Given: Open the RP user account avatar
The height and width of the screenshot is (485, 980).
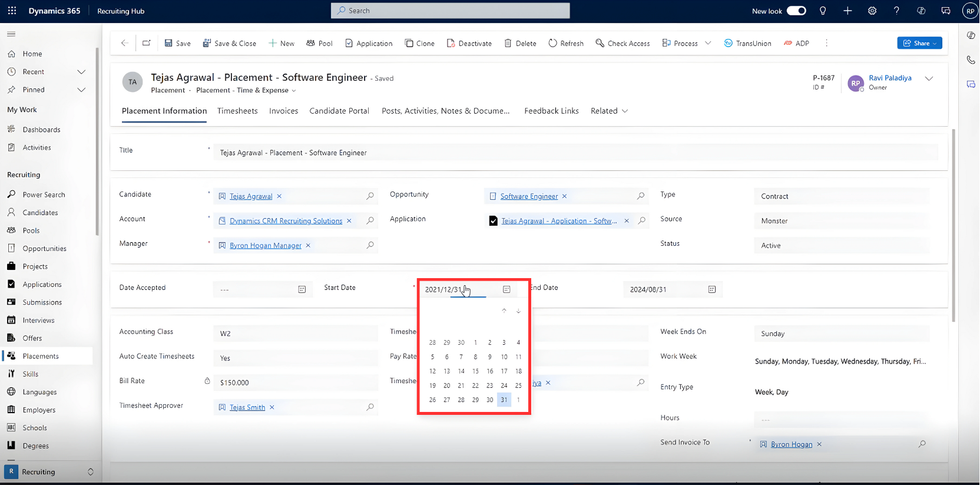Looking at the screenshot, I should tap(970, 11).
